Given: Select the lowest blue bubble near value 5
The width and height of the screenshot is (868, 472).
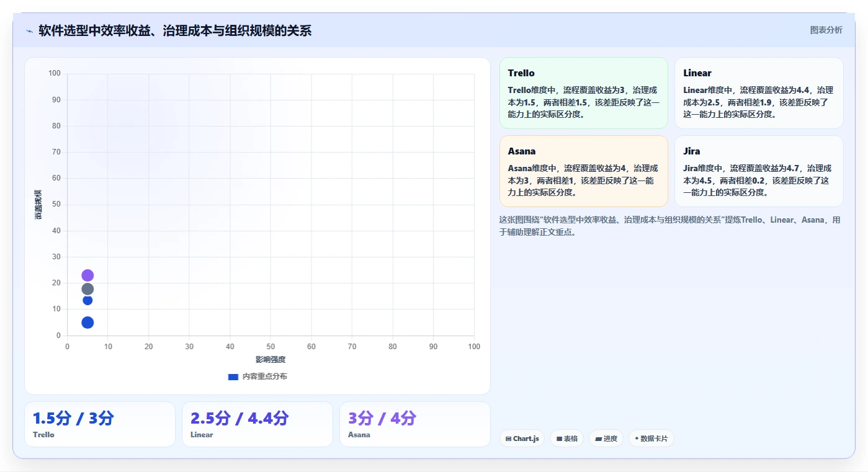Looking at the screenshot, I should [87, 323].
